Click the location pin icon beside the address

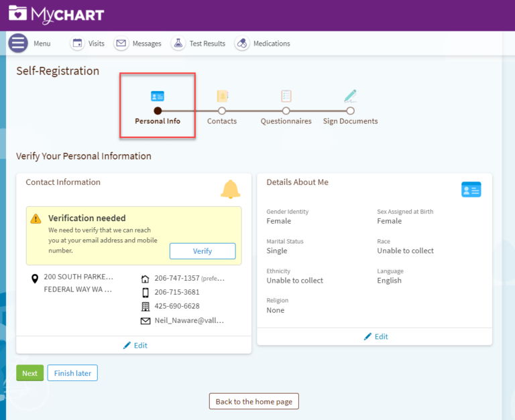tap(35, 279)
